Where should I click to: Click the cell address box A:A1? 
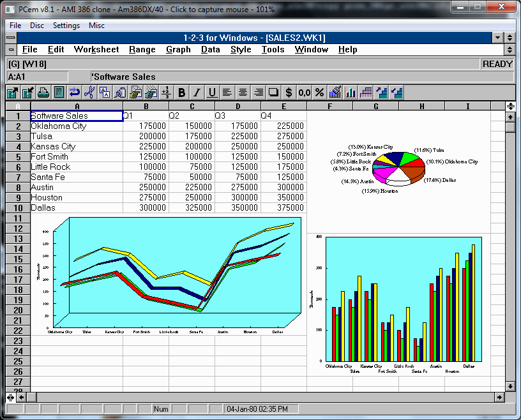pos(37,77)
